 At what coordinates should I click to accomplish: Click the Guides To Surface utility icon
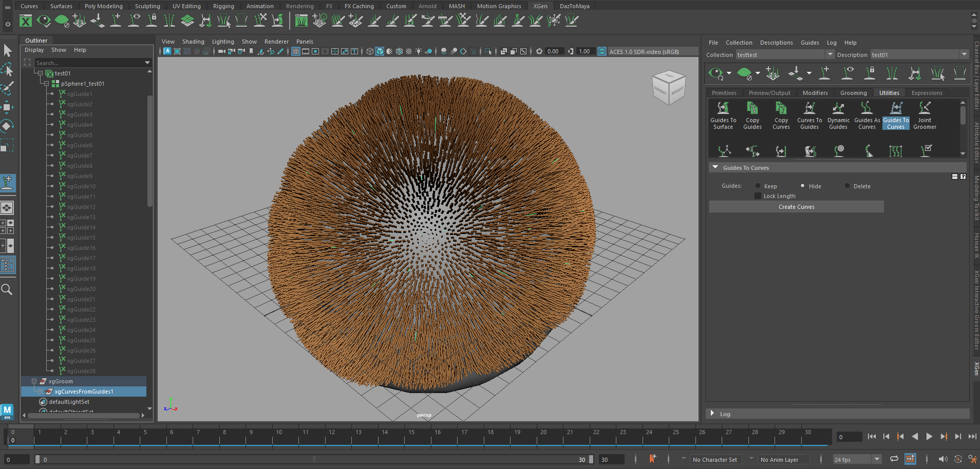click(x=723, y=108)
